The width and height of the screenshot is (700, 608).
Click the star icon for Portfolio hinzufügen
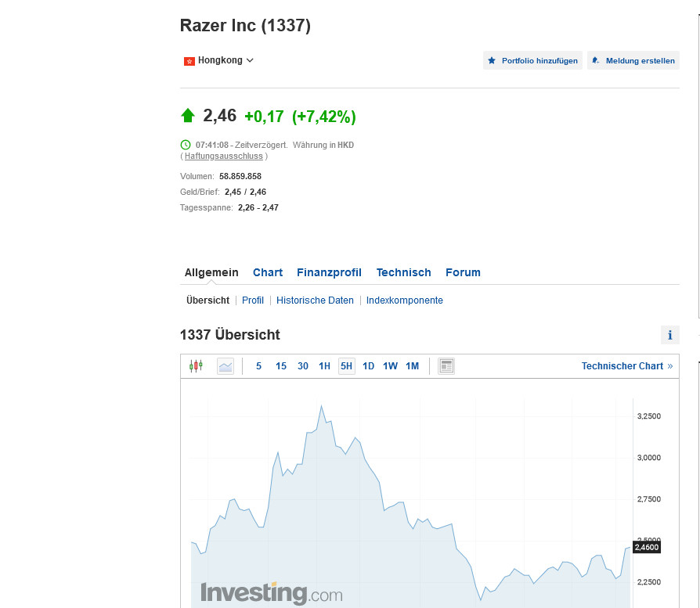pyautogui.click(x=492, y=60)
